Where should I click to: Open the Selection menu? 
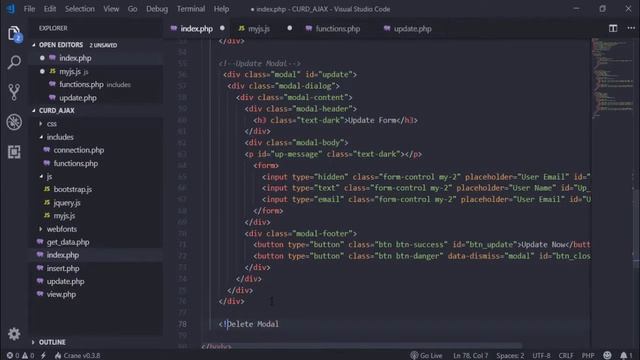coord(80,9)
